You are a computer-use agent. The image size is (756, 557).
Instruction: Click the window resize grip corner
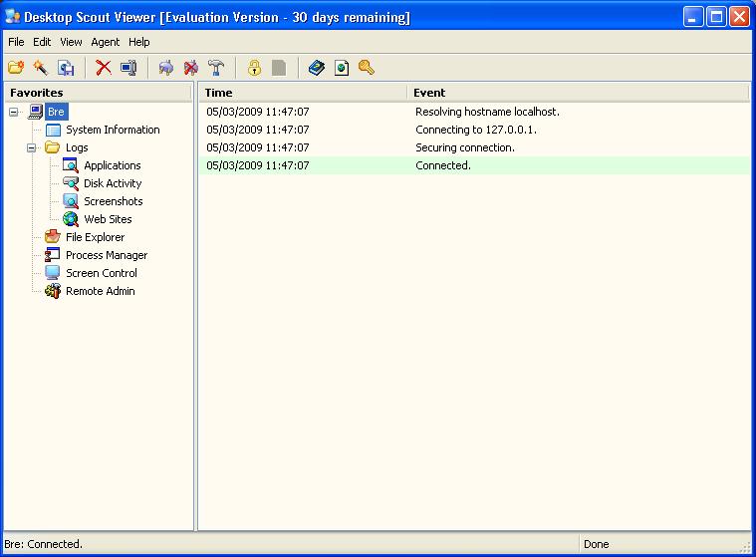coord(746,547)
